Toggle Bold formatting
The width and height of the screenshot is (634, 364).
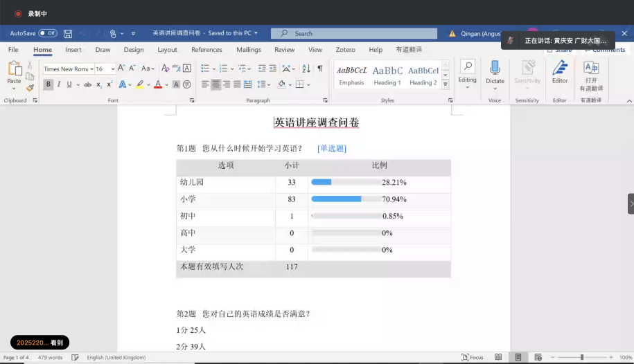click(x=48, y=84)
